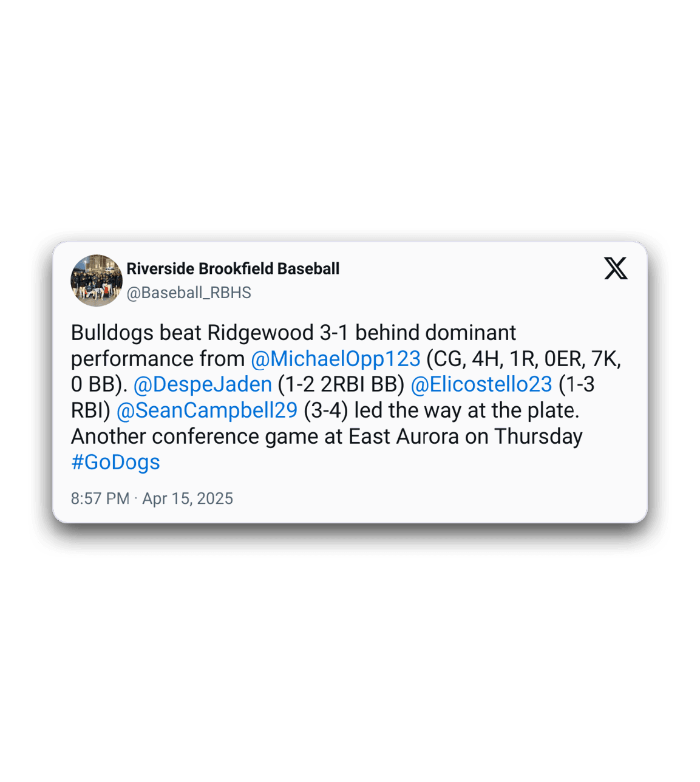This screenshot has height=782, width=700.
Task: Click the 8:57 PM timestamp
Action: 100,498
